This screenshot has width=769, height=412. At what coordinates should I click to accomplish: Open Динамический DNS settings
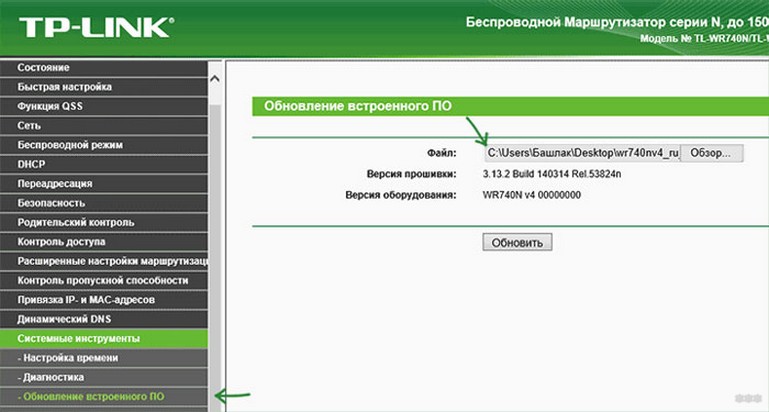pos(103,319)
